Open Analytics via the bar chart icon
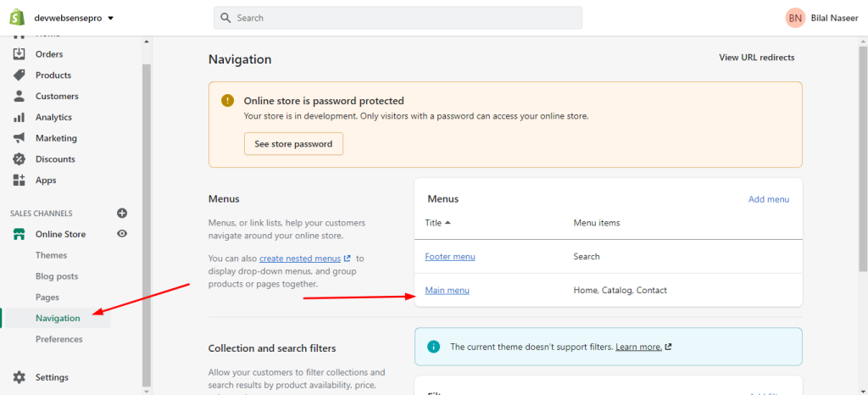This screenshot has height=395, width=868. tap(19, 117)
